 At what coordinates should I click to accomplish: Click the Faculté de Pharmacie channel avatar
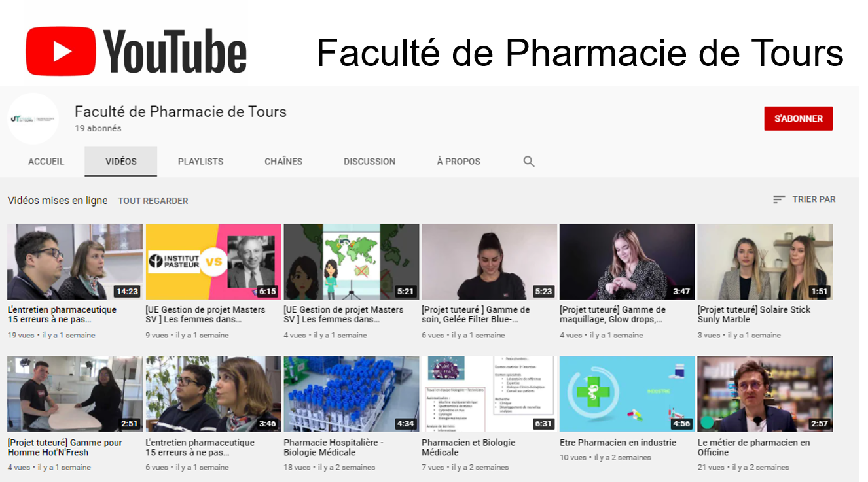pos(33,119)
